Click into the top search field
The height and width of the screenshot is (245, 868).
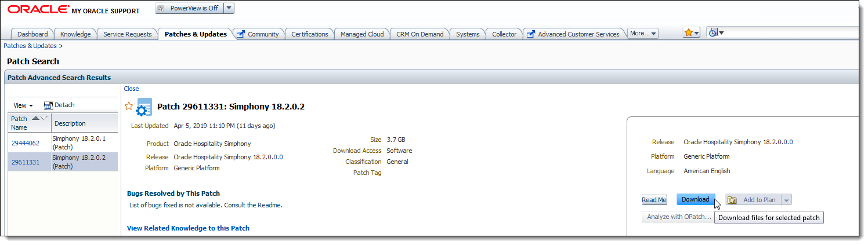792,33
